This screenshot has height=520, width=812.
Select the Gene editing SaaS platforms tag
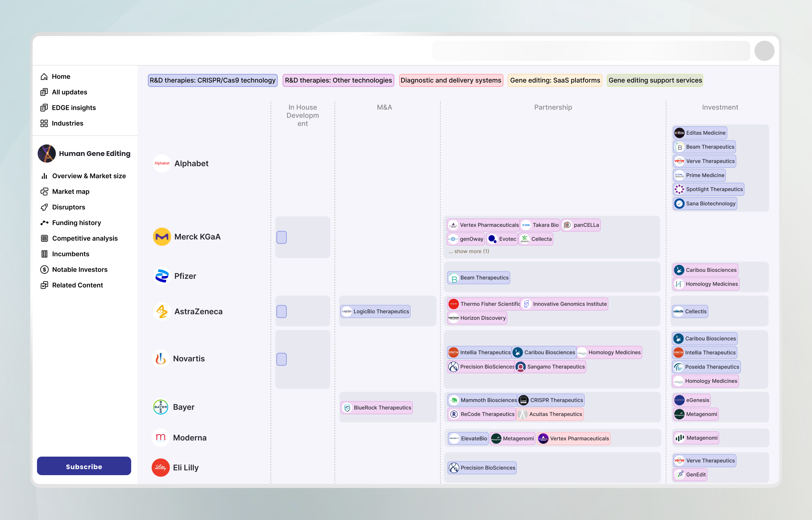(555, 80)
